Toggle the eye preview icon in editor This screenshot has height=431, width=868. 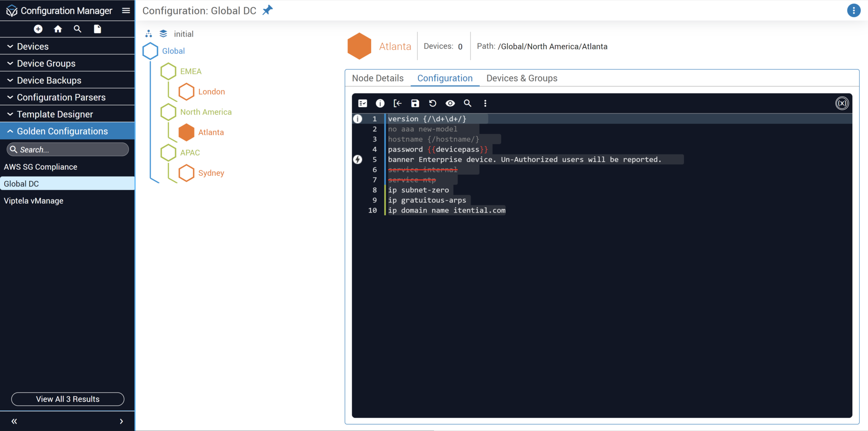coord(450,103)
